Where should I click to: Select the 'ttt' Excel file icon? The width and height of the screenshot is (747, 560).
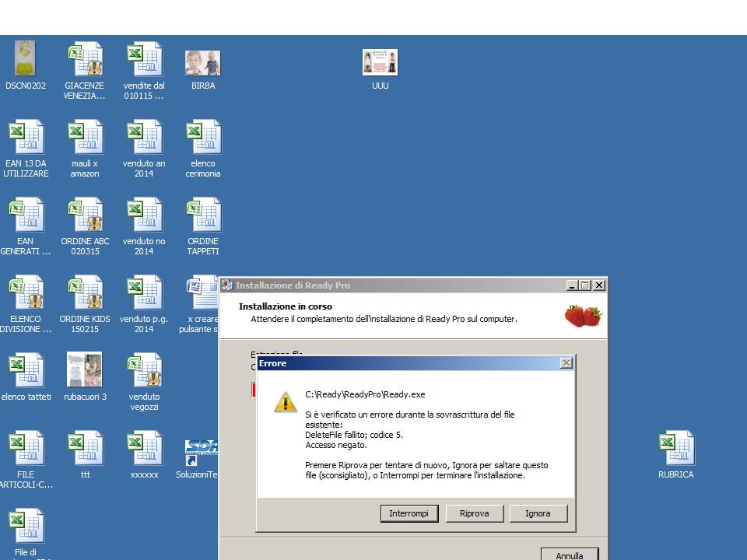[86, 448]
